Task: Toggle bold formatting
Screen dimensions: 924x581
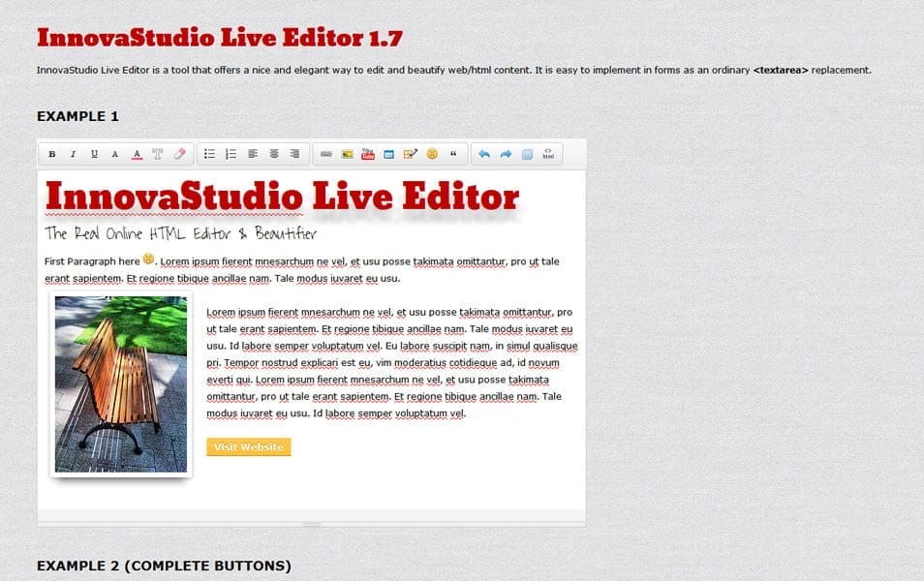Action: pos(49,153)
